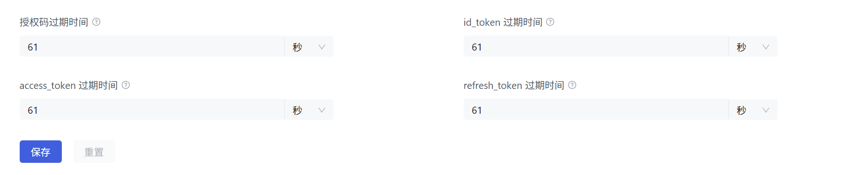Select 秒 text in refresh_token unit selector
This screenshot has height=175, width=868.
(742, 110)
